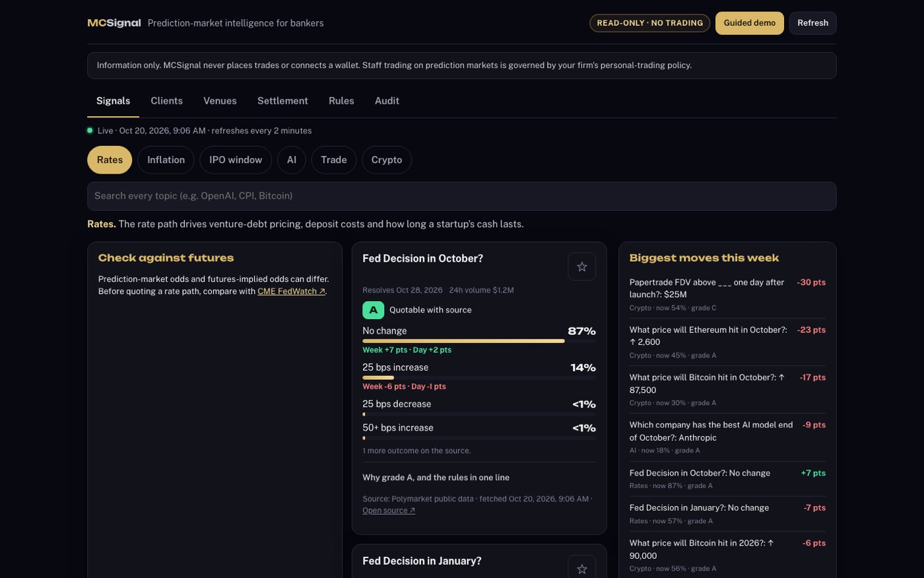Screen dimensions: 924x578
Task: Click the Fed Decision in January? title
Action: pyautogui.click(x=422, y=561)
